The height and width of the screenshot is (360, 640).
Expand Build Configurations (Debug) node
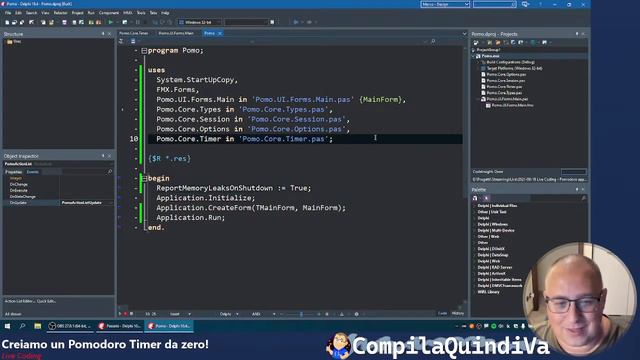click(x=478, y=62)
